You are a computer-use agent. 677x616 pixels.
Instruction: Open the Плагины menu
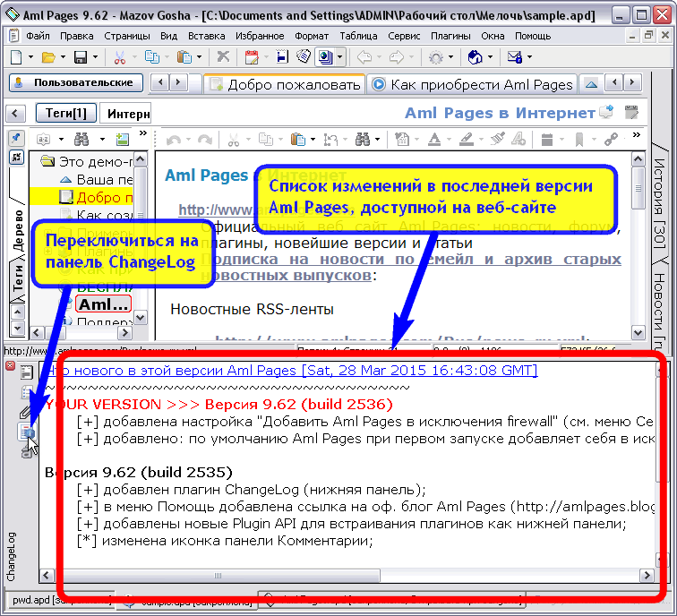(x=450, y=36)
